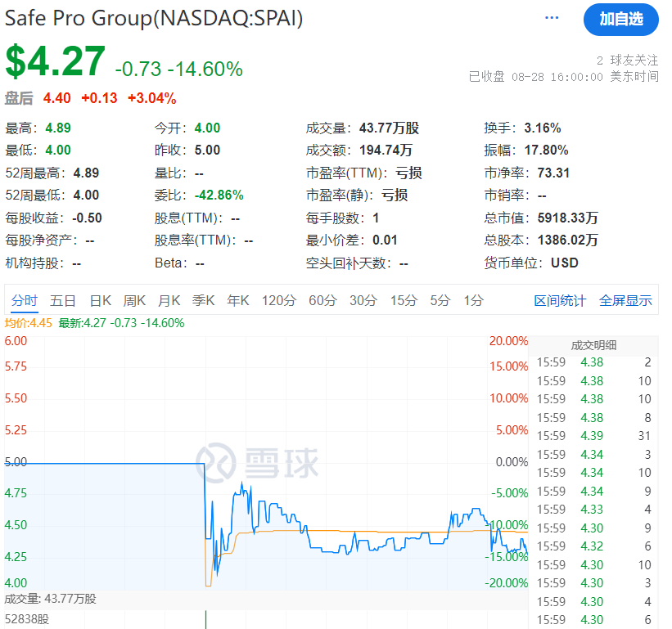Select the 分时 intraday chart tab
The image size is (672, 629).
click(x=23, y=300)
